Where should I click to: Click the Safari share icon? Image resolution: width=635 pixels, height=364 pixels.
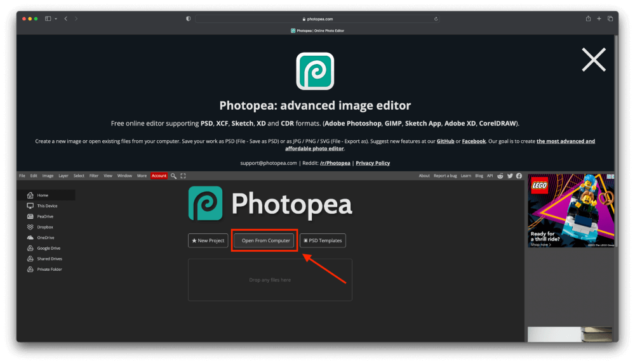pyautogui.click(x=588, y=18)
